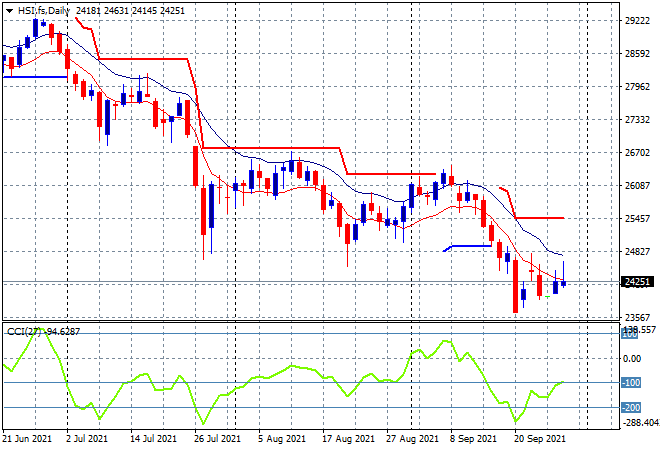Click the CCI 0.00 level label
The image size is (660, 450).
(632, 359)
